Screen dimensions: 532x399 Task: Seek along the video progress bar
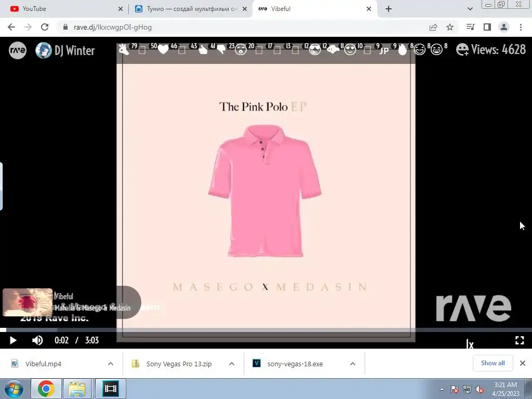pos(266,330)
